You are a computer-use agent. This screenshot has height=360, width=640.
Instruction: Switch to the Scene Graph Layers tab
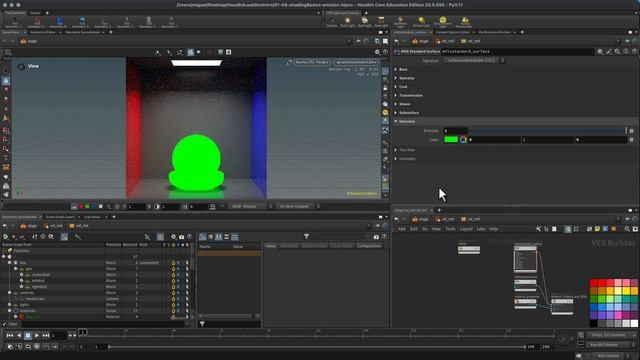point(60,217)
